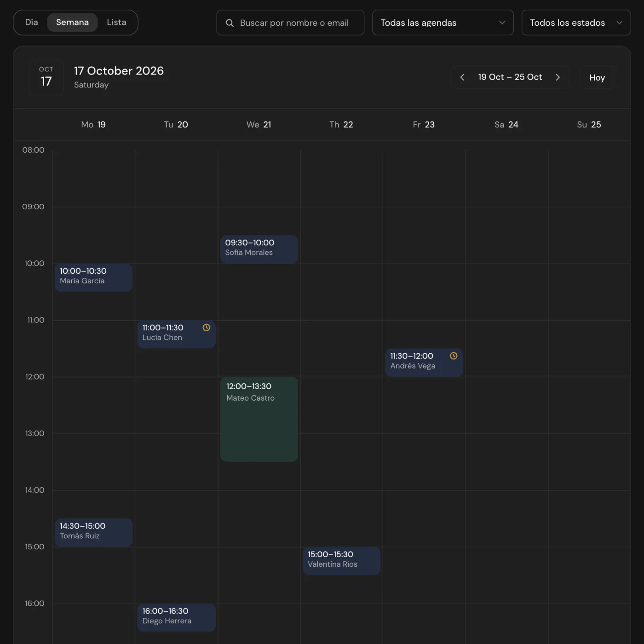Open Mateo Castro 12:00–13:30 appointment
This screenshot has height=644, width=644.
(259, 419)
